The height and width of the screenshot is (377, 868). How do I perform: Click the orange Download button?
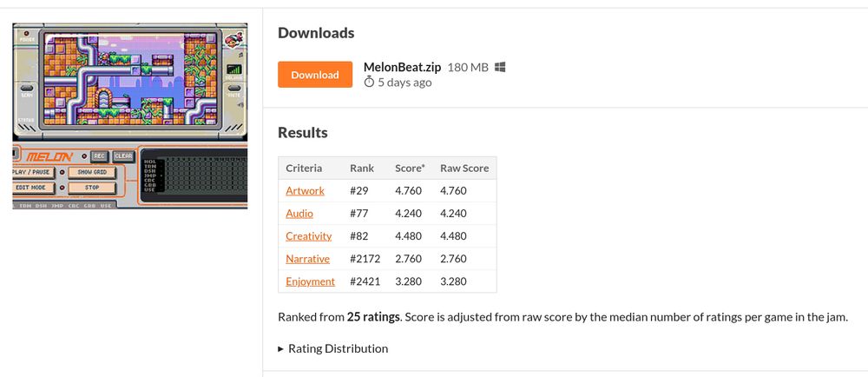[315, 75]
